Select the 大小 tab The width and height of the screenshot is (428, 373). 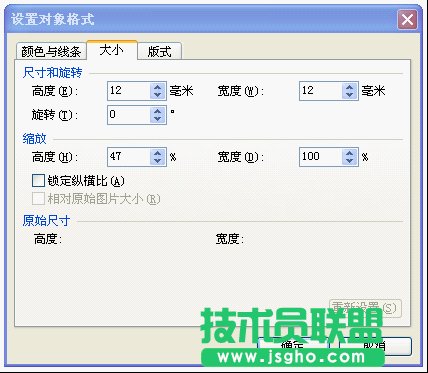click(112, 50)
